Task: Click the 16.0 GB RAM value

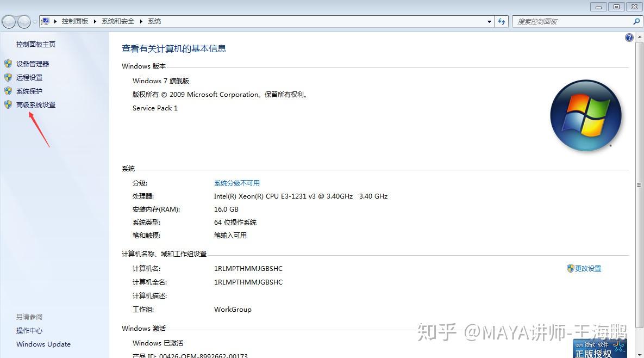Action: pos(226,209)
